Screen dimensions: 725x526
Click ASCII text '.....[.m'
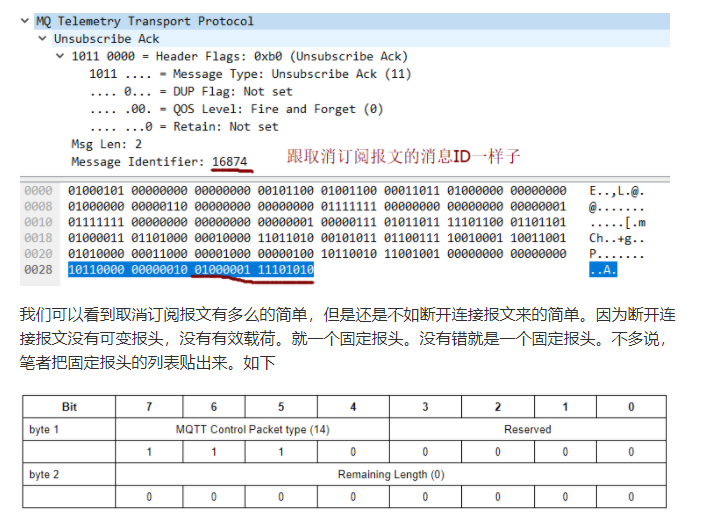[617, 222]
